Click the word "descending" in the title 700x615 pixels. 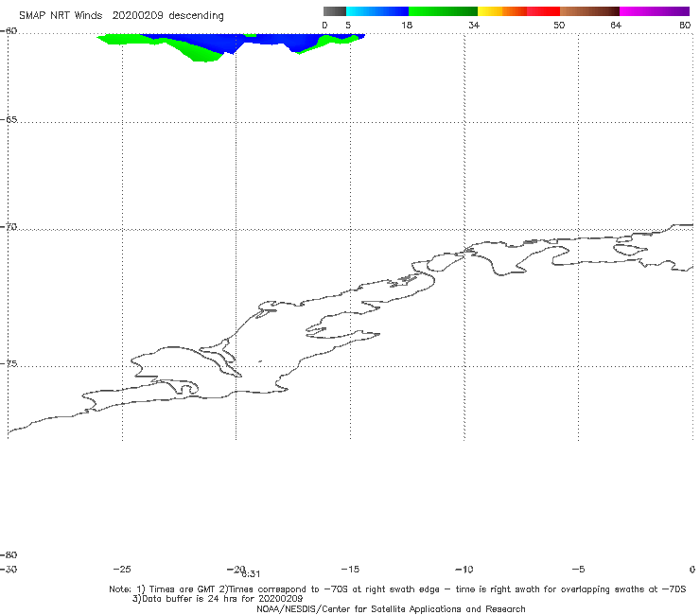(x=197, y=16)
